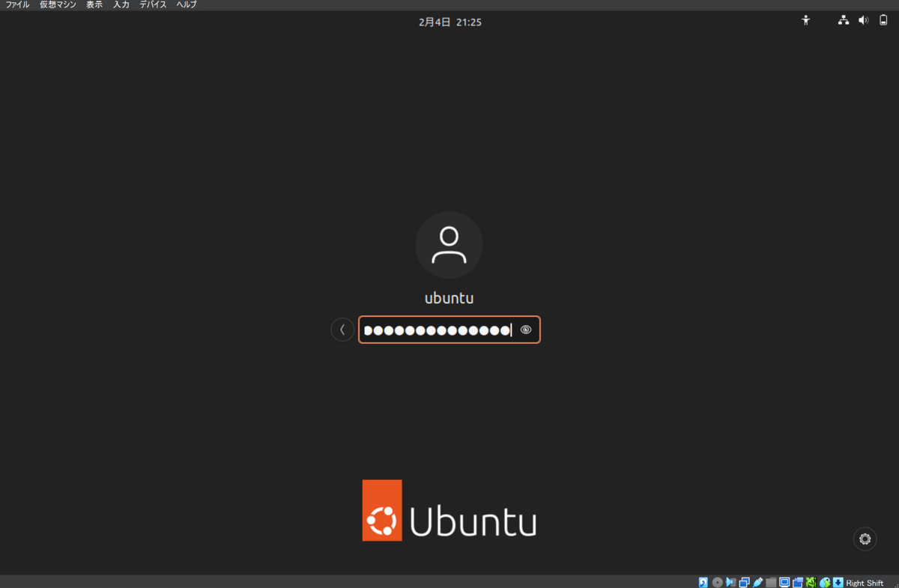Toggle password visibility with the eye icon
The width and height of the screenshot is (899, 588).
pos(526,330)
